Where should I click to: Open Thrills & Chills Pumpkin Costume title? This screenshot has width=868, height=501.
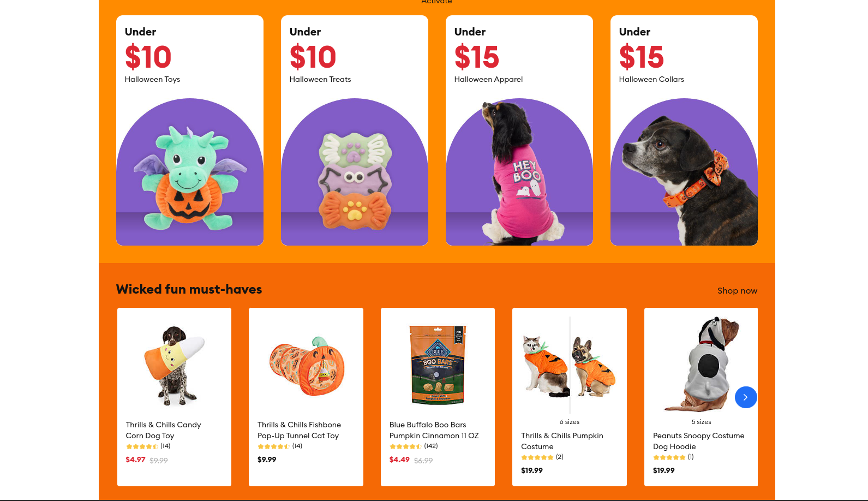[x=562, y=441]
